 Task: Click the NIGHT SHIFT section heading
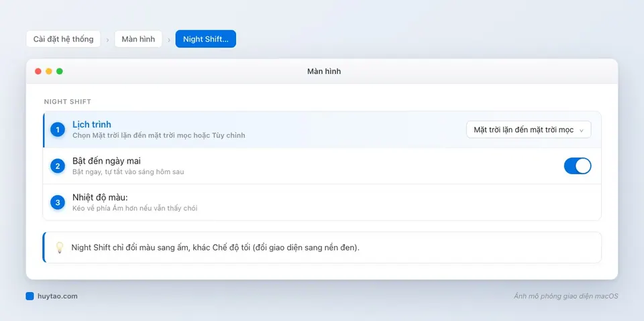(67, 101)
